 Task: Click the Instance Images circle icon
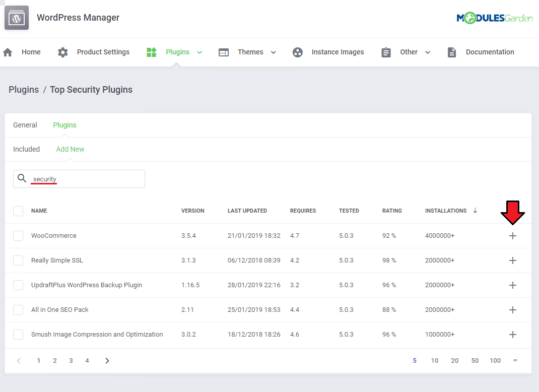pos(298,52)
